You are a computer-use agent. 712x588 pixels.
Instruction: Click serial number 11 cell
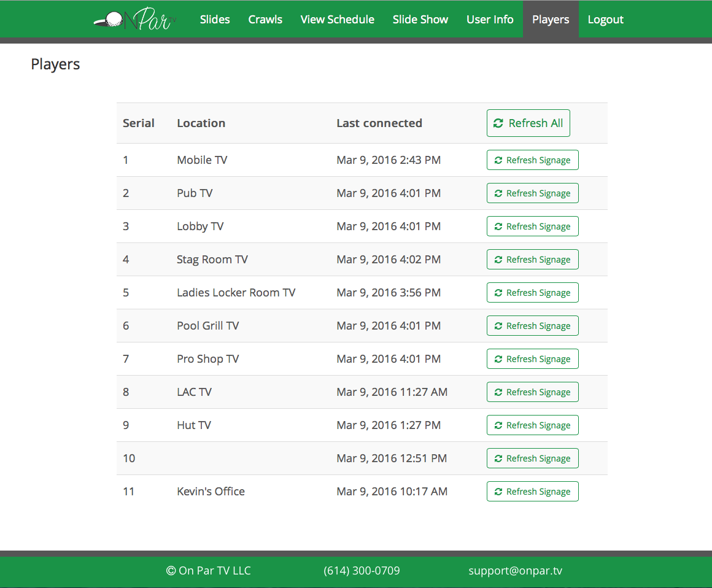click(x=128, y=491)
